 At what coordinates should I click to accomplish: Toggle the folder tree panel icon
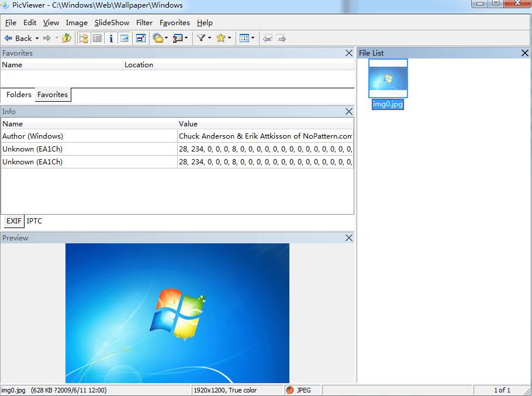(x=84, y=39)
